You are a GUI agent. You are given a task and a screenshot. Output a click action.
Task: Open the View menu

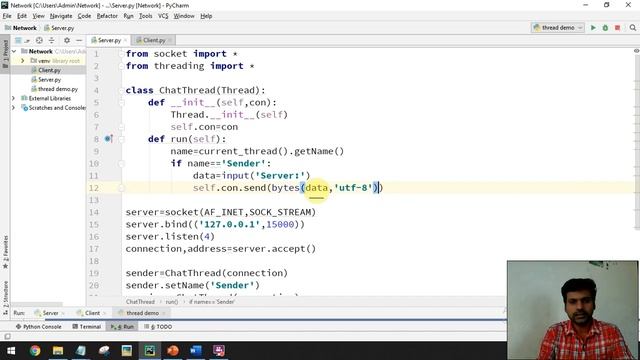(38, 16)
